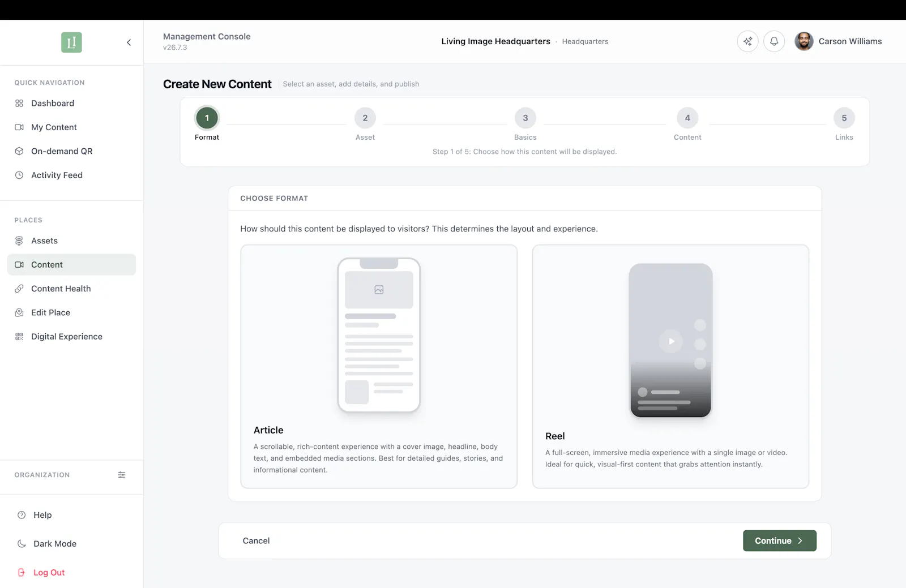Image resolution: width=906 pixels, height=588 pixels.
Task: Click the Digital Experience QR icon
Action: pyautogui.click(x=19, y=337)
